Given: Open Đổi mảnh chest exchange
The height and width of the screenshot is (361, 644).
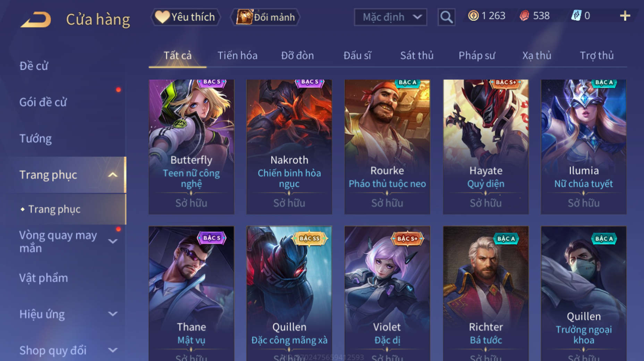Looking at the screenshot, I should [265, 17].
